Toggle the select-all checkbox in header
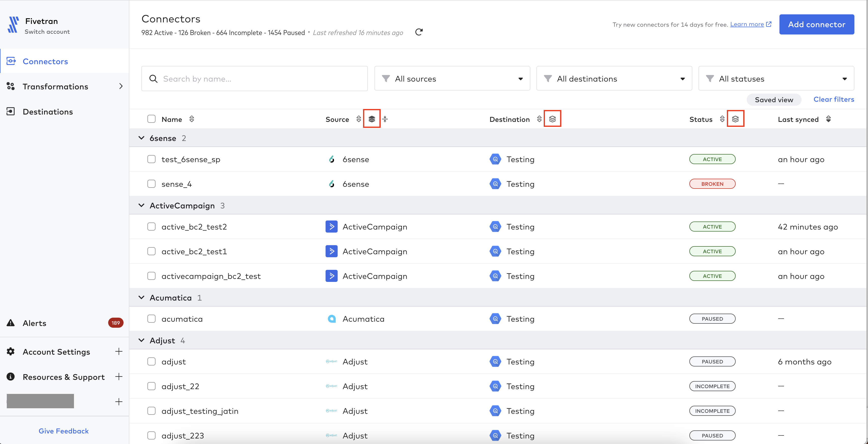The width and height of the screenshot is (868, 444). click(151, 119)
